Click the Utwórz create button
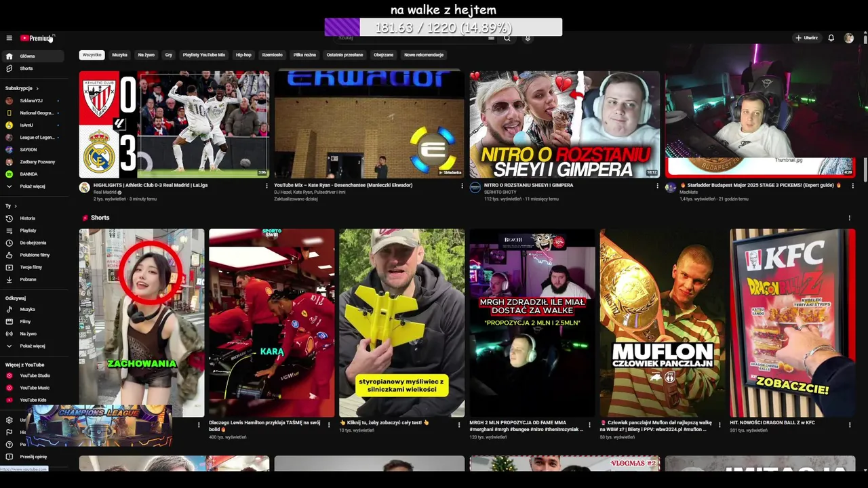This screenshot has height=488, width=868. (807, 38)
